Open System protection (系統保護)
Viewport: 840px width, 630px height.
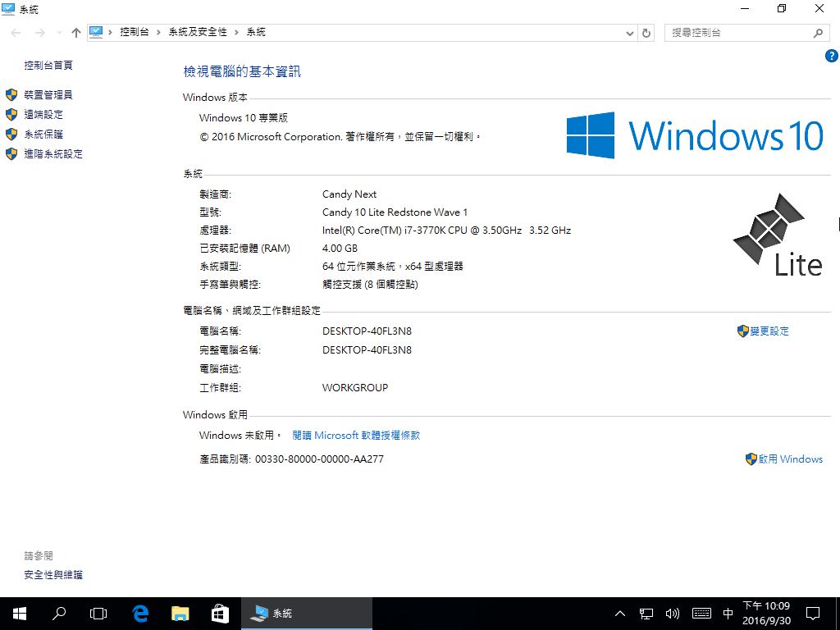43,135
